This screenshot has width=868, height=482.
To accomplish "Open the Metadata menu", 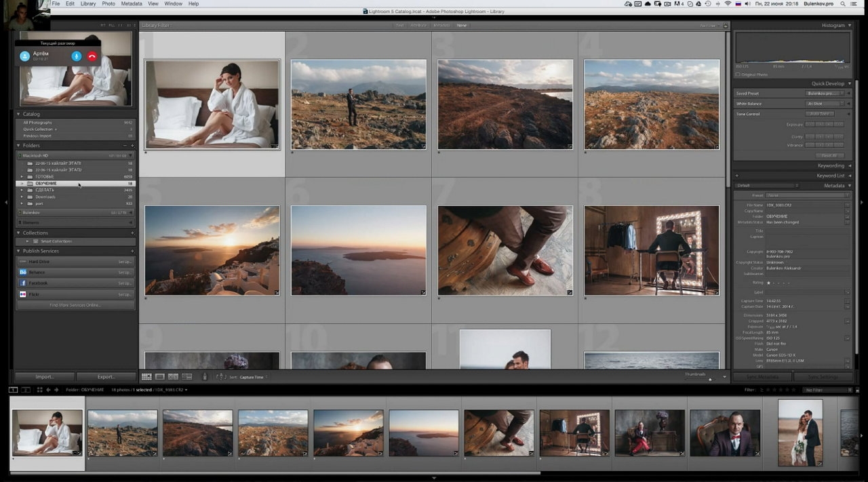I will click(132, 3).
